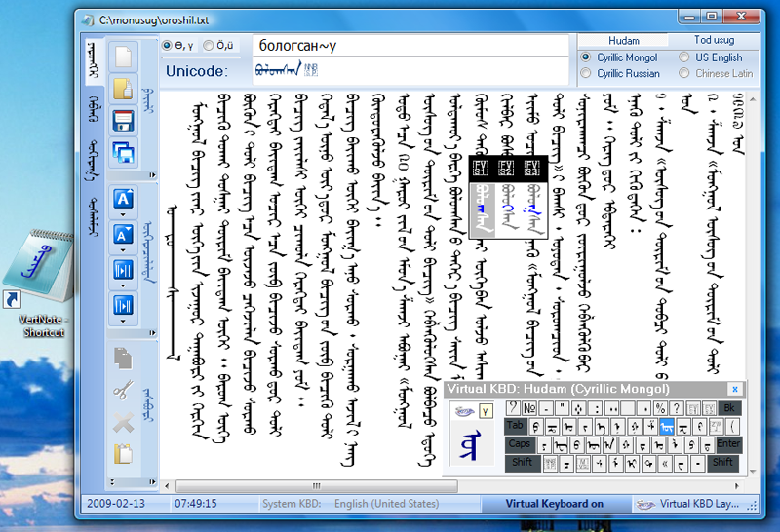Click the virtual keyboard logo icon
Image resolution: width=780 pixels, height=532 pixels.
465,411
